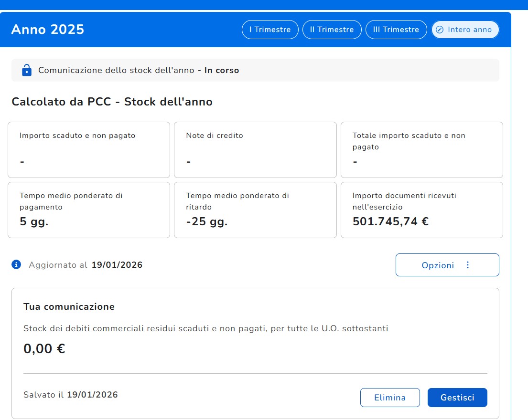This screenshot has width=528, height=420.
Task: Click the info icon beside Aggiornato al
Action: (x=17, y=264)
